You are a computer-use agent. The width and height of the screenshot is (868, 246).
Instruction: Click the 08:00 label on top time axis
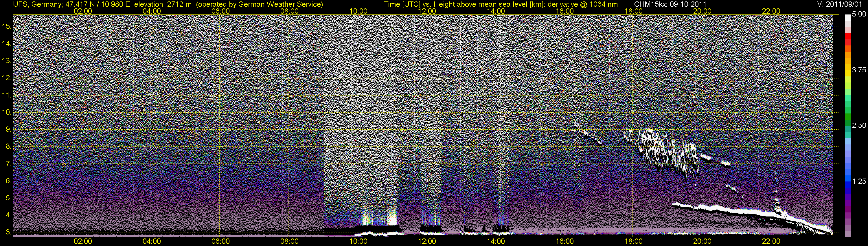point(289,11)
